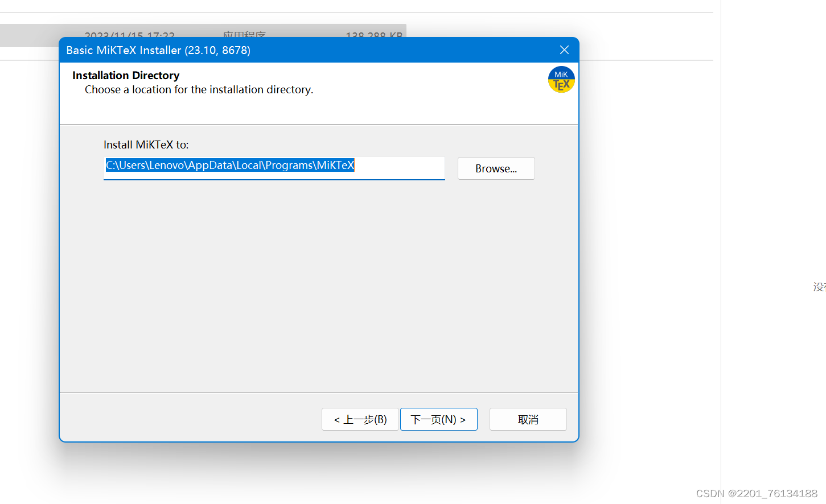
Task: Click the installation path input field
Action: click(x=274, y=168)
